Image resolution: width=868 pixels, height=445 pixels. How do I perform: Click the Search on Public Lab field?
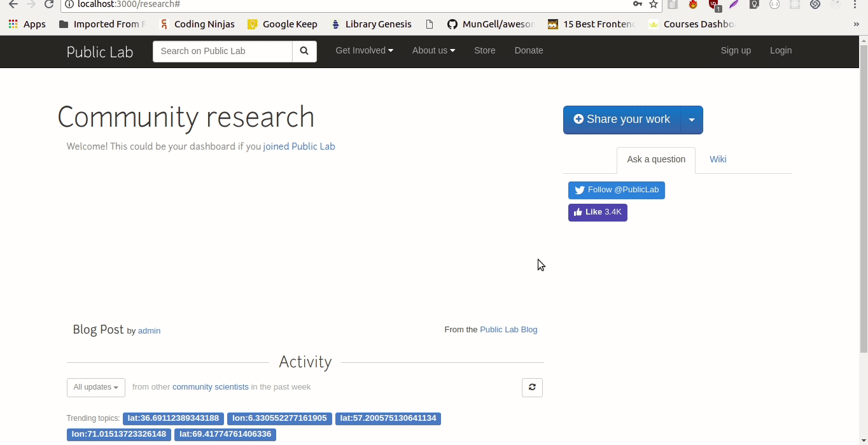(223, 51)
